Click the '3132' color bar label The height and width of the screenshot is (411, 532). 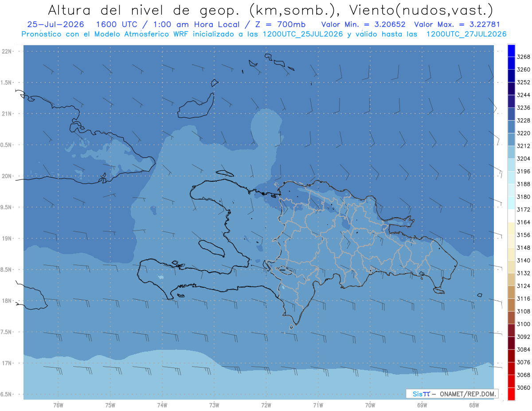coord(524,273)
